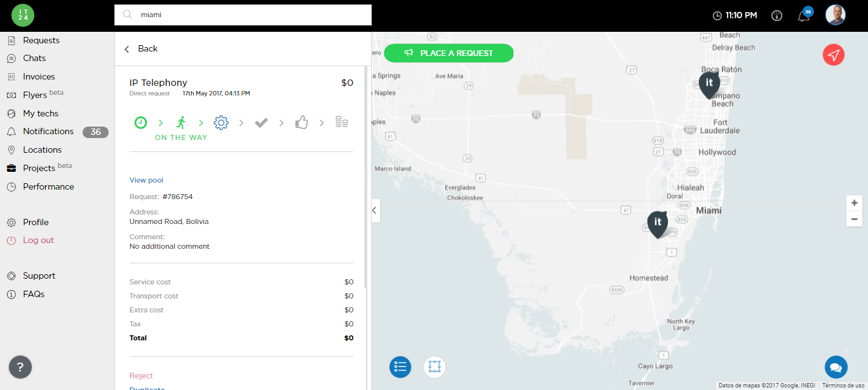The height and width of the screenshot is (390, 868).
Task: Open the blue chat bubble widget
Action: [x=836, y=367]
